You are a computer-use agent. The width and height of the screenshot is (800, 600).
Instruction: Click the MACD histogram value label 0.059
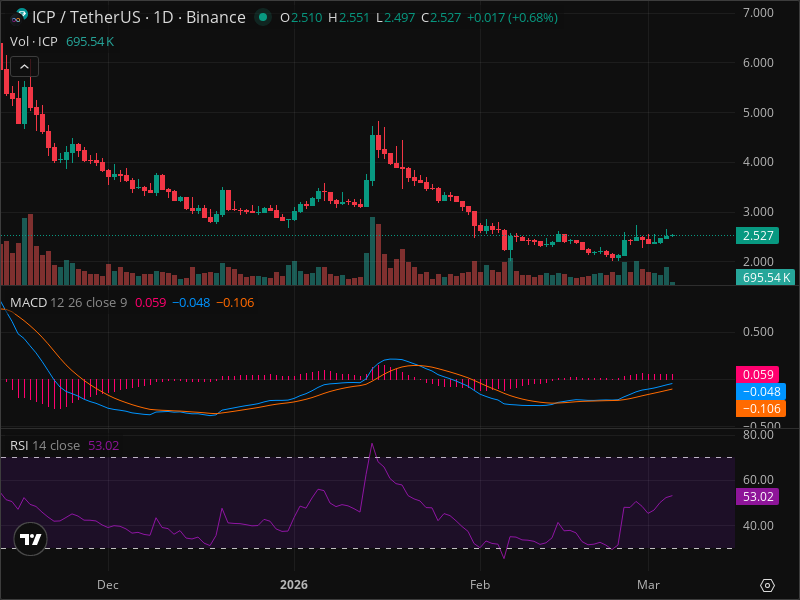point(757,374)
